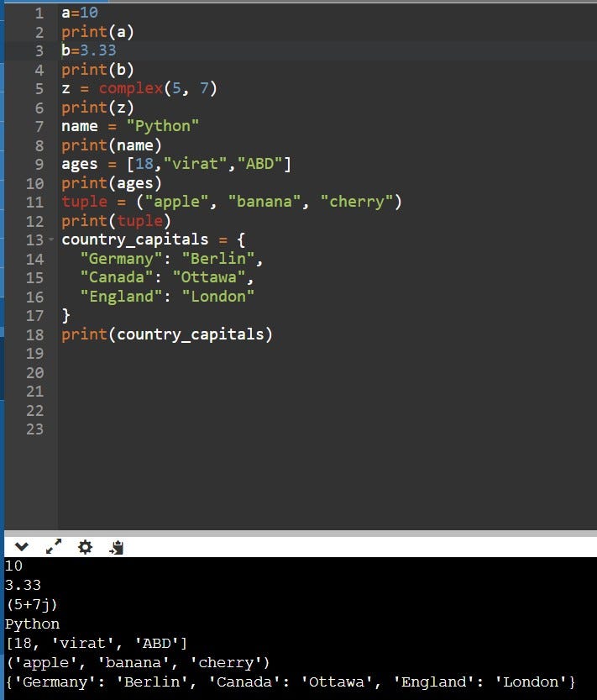Click the "Python" string on line 7
This screenshot has width=597, height=700.
pos(162,126)
